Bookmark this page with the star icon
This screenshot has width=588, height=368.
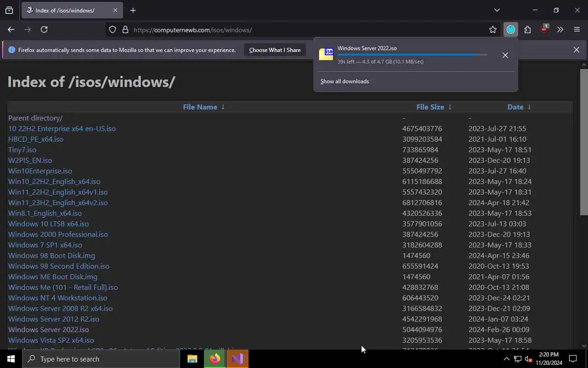493,30
